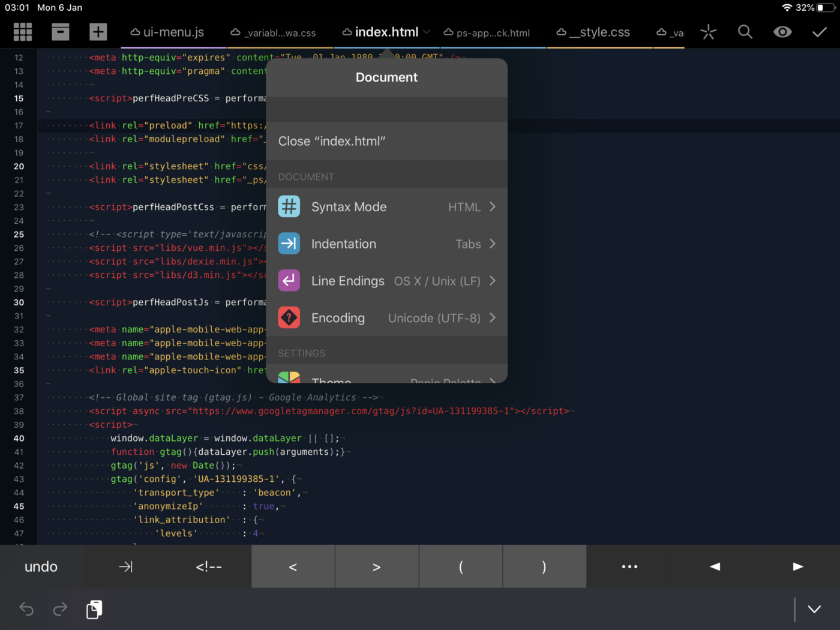The height and width of the screenshot is (630, 840).
Task: Insert tab with the tab key button
Action: click(x=125, y=566)
